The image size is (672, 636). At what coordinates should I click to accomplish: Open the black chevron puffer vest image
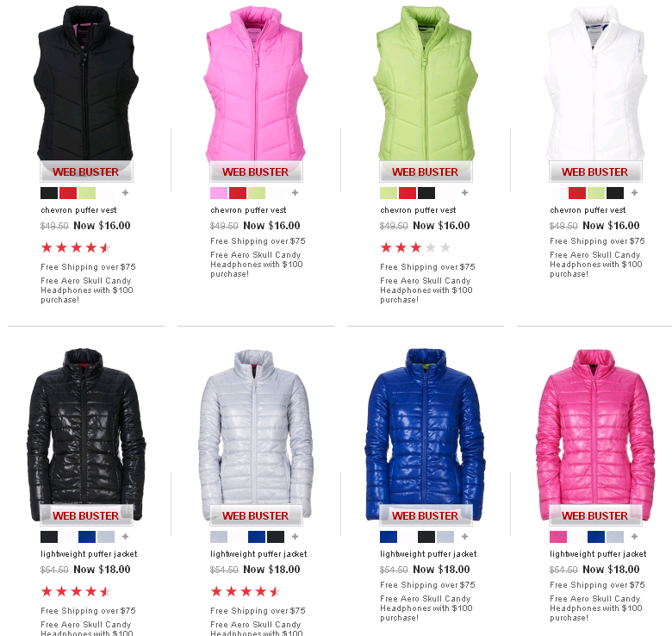[x=86, y=83]
